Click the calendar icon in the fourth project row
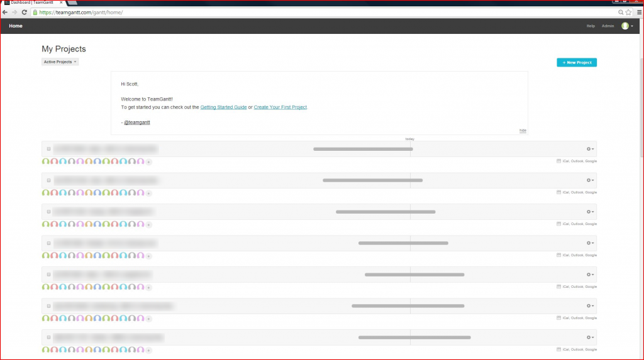 click(558, 255)
